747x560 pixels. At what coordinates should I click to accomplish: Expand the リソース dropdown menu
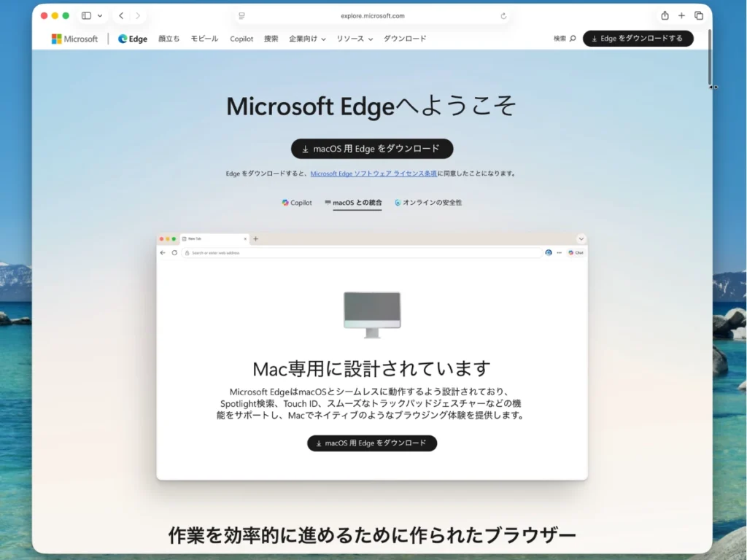coord(355,39)
